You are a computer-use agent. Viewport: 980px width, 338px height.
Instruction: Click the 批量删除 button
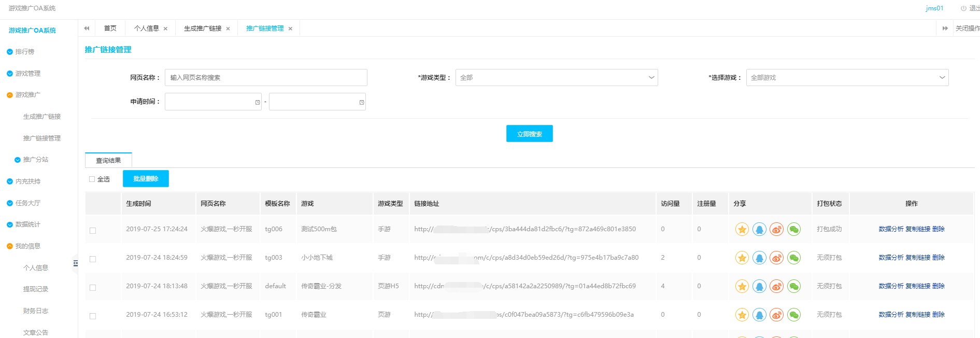146,179
